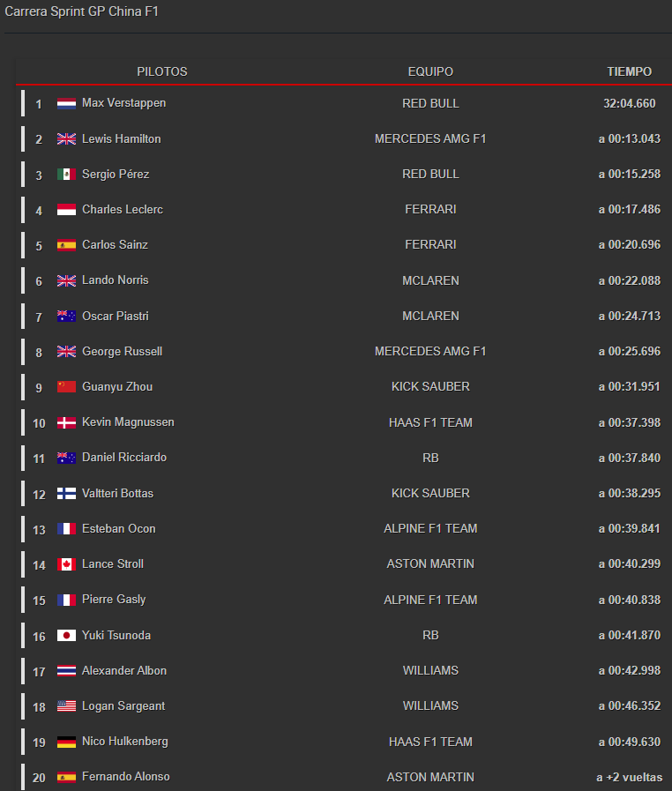Viewport: 672px width, 791px height.
Task: Click the Canada flag beside Lance Stroll
Action: click(x=67, y=564)
